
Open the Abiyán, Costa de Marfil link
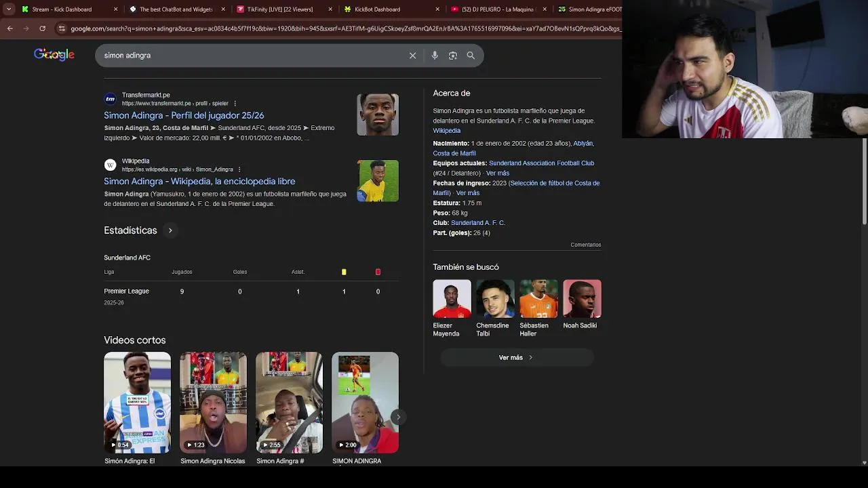coord(513,148)
